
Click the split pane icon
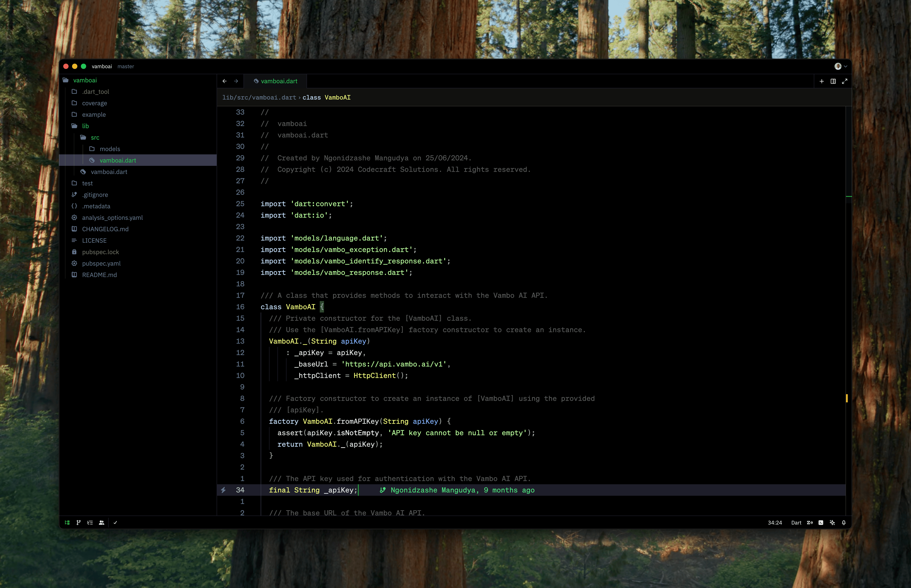[833, 81]
